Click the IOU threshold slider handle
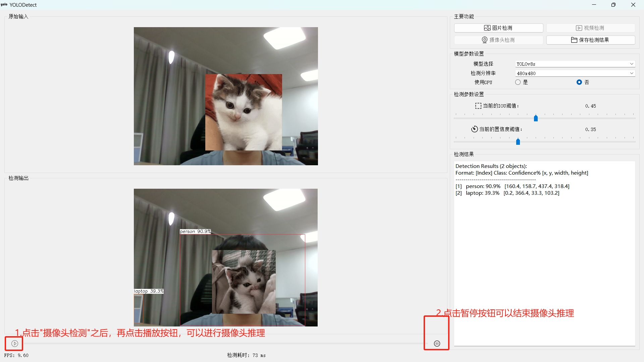This screenshot has width=644, height=362. point(536,118)
